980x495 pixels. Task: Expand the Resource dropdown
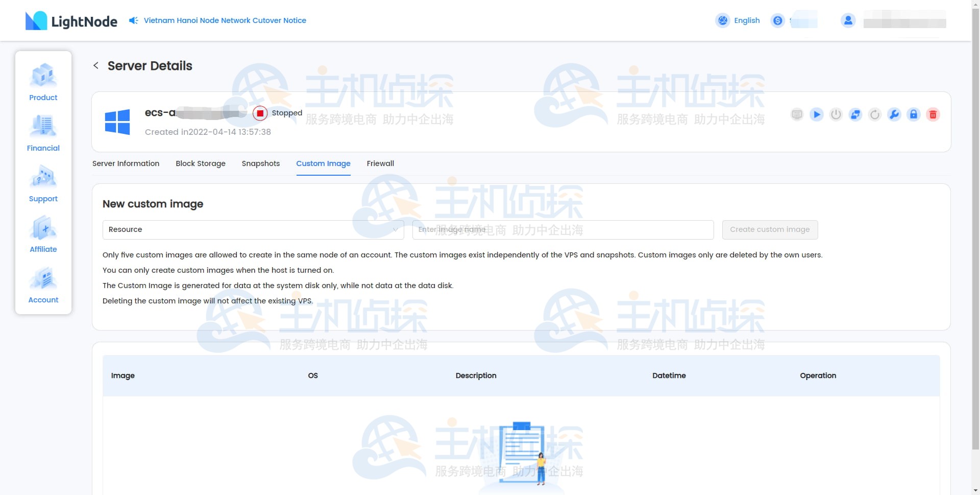coord(253,230)
